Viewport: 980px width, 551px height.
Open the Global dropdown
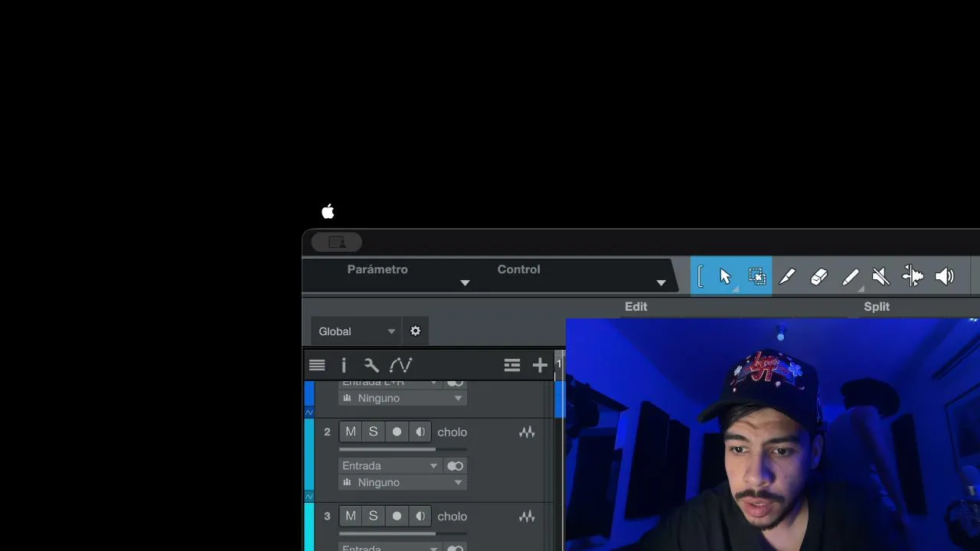(357, 331)
